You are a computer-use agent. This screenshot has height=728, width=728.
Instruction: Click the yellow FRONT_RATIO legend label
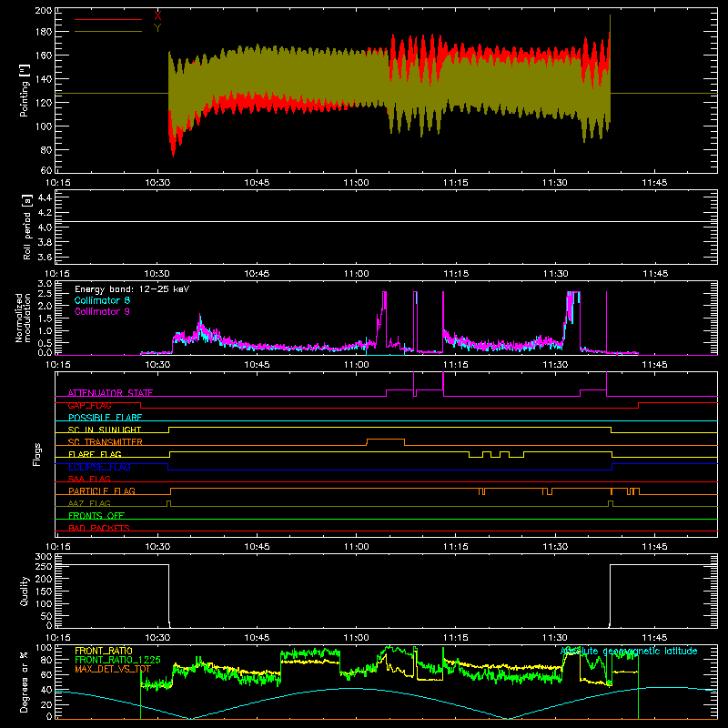[104, 651]
